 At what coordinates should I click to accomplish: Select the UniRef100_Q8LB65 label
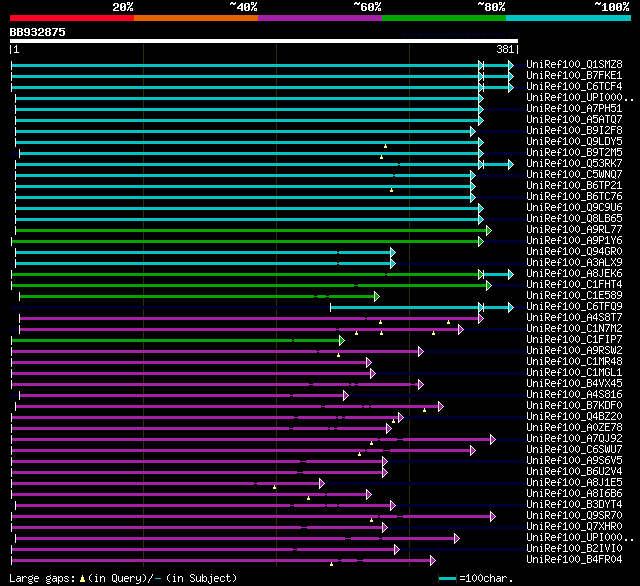[574, 218]
